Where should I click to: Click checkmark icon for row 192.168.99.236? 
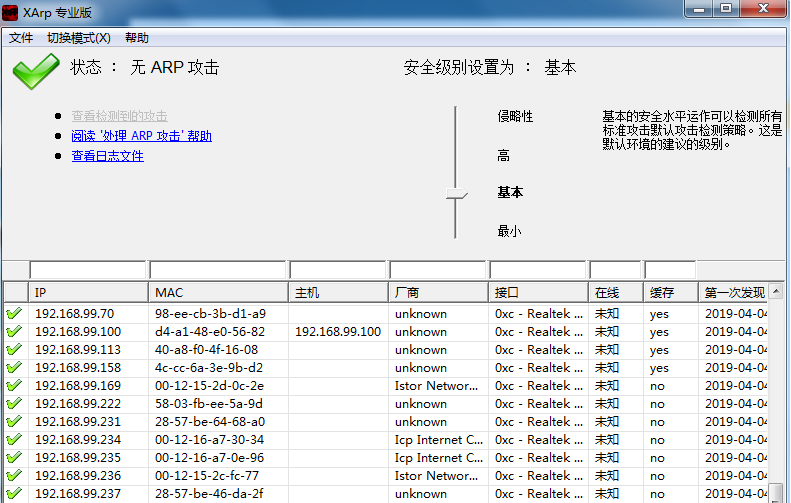(x=14, y=475)
